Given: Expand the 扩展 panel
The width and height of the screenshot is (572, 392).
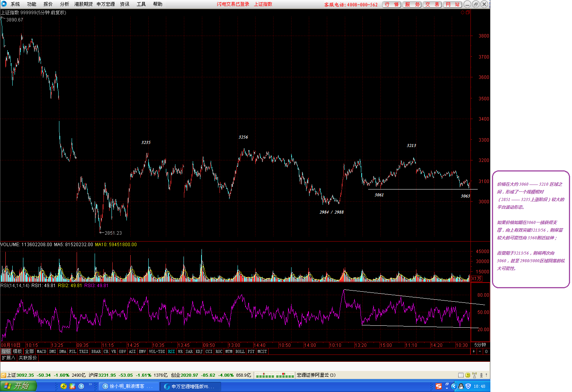Looking at the screenshot, I should click(8, 358).
